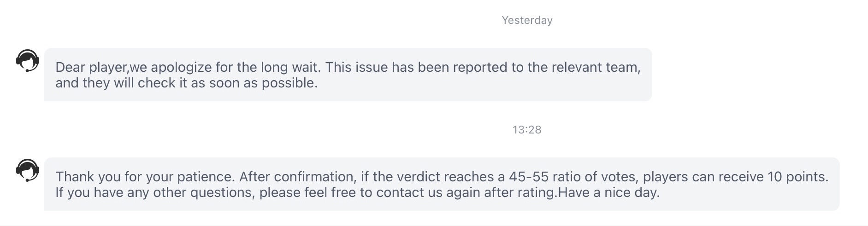
Task: Click the 13:28 message timestamp
Action: point(527,130)
